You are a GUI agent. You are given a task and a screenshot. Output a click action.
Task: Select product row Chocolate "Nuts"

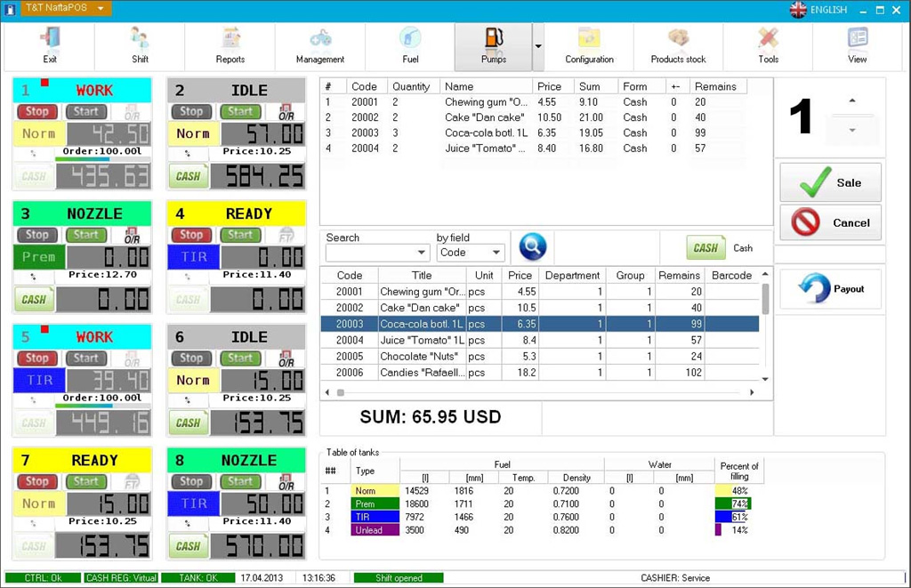point(540,356)
